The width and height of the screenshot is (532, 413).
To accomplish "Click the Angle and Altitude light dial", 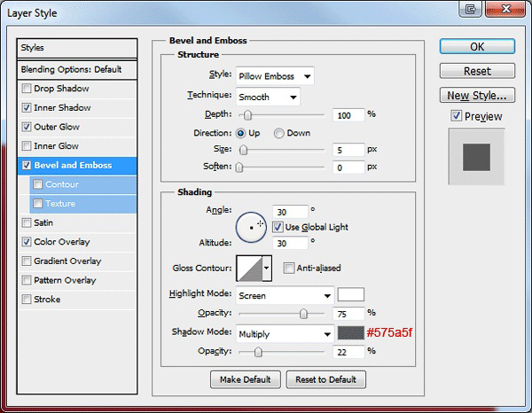I will pyautogui.click(x=251, y=227).
